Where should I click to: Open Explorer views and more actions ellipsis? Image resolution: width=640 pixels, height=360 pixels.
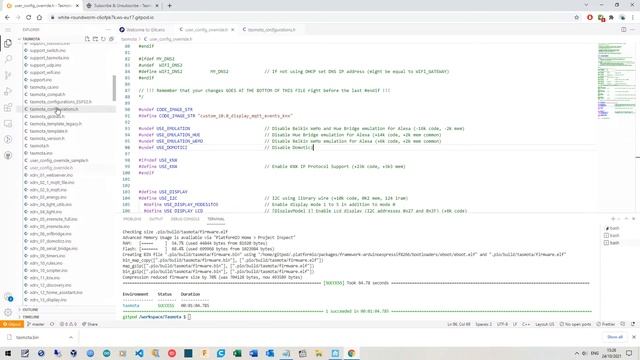pyautogui.click(x=108, y=30)
